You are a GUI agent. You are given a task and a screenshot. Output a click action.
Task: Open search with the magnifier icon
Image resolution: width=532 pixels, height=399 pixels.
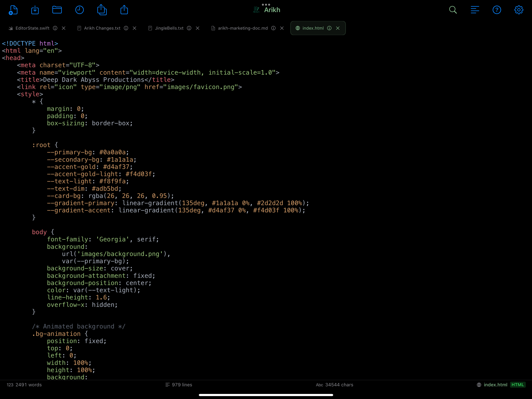coord(453,10)
